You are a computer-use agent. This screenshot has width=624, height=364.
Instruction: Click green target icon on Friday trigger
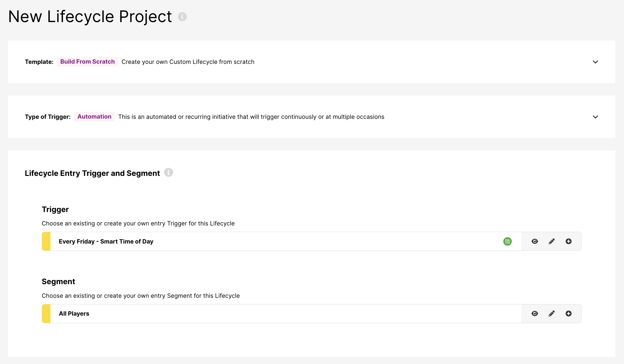(x=507, y=241)
